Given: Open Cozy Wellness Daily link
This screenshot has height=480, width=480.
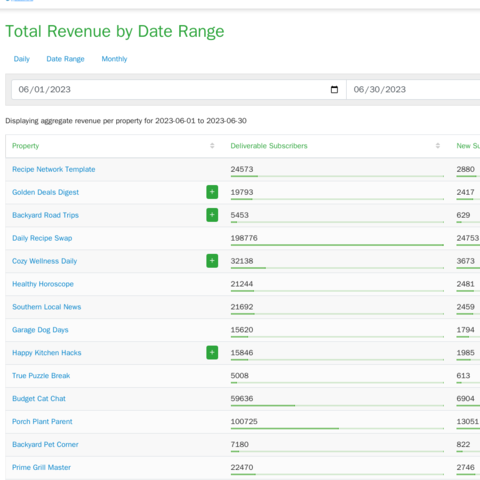Looking at the screenshot, I should [x=45, y=261].
